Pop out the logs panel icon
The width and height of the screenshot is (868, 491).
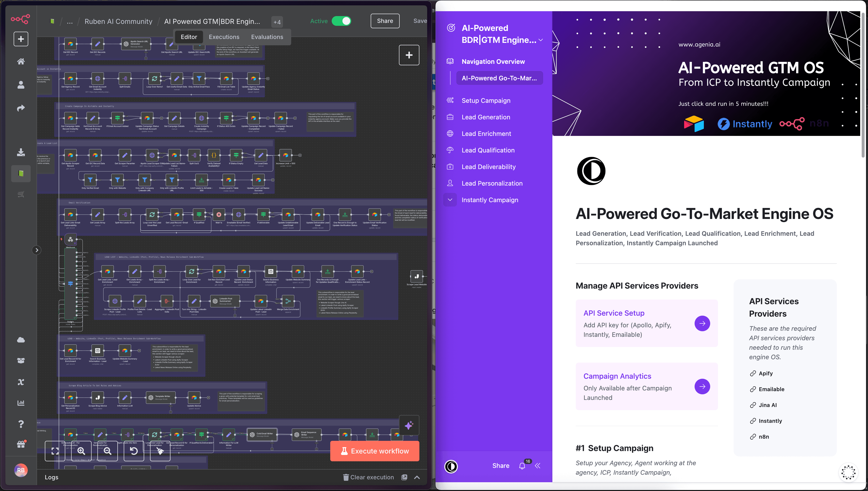click(x=404, y=477)
